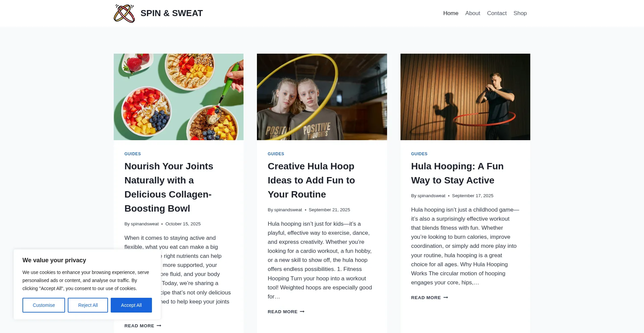Visit the Shop page
The image size is (644, 333).
click(x=520, y=13)
